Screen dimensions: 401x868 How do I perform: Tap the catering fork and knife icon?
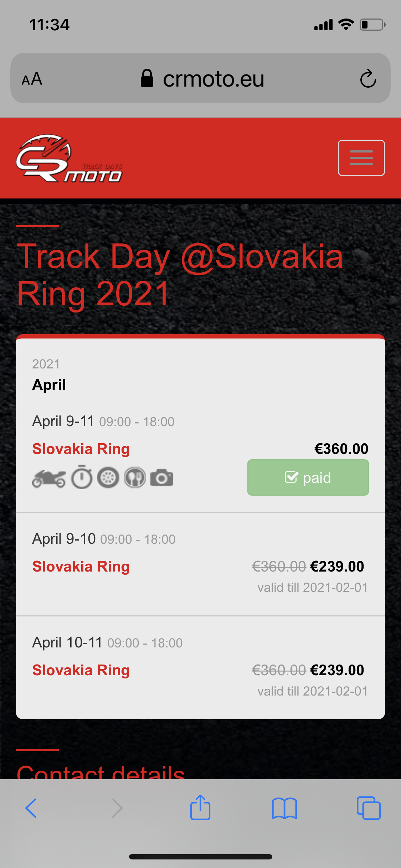coord(135,477)
